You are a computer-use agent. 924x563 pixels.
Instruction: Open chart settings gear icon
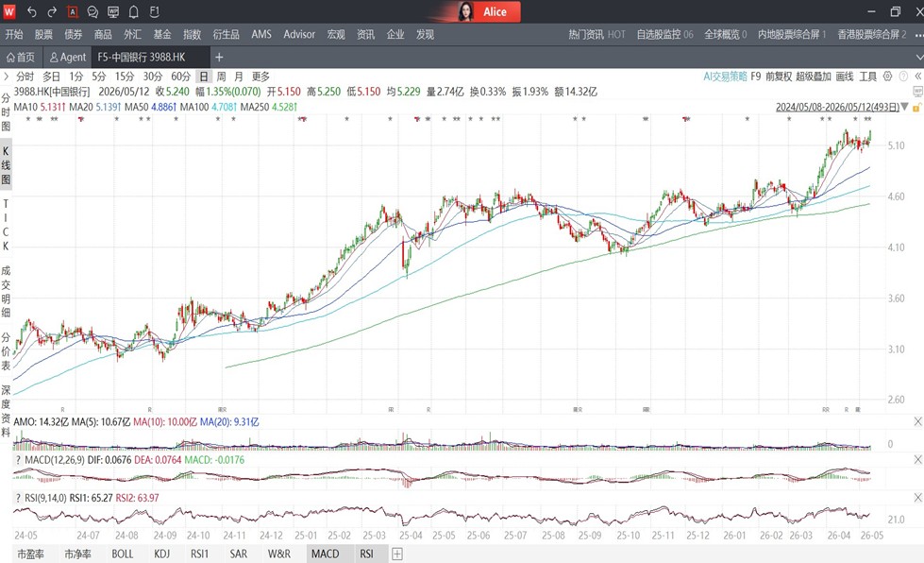[887, 77]
